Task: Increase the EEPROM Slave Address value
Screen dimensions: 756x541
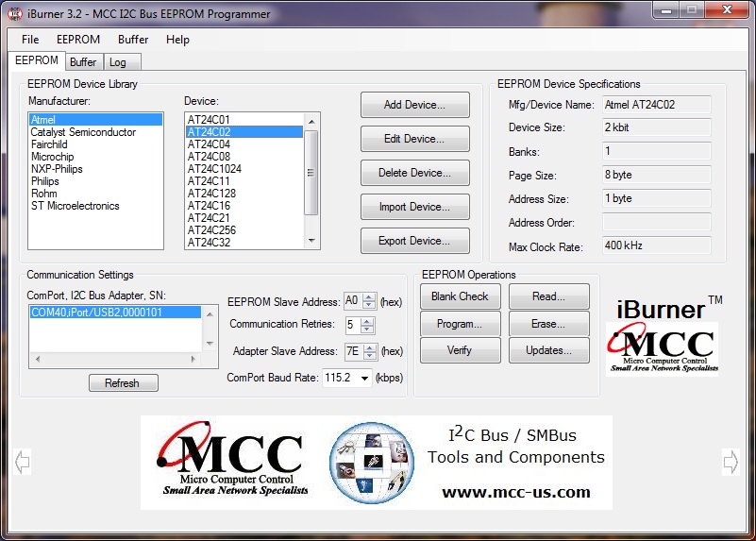Action: click(x=369, y=297)
